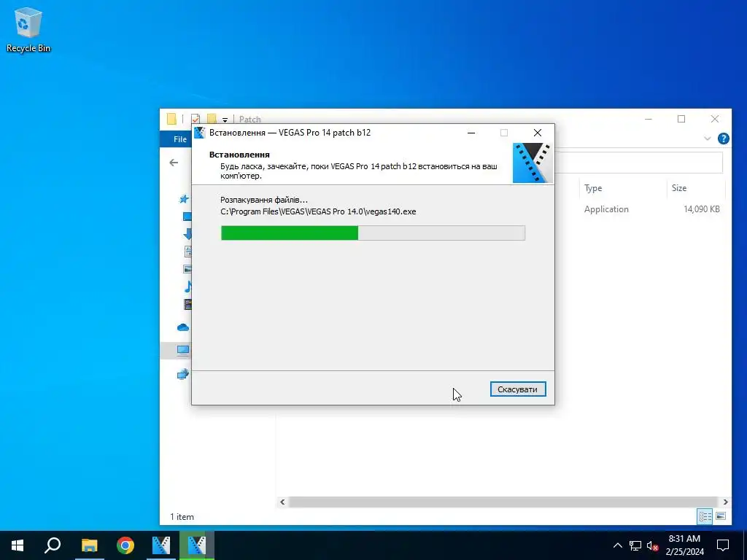Select This PC icon in Explorer sidebar

point(183,351)
